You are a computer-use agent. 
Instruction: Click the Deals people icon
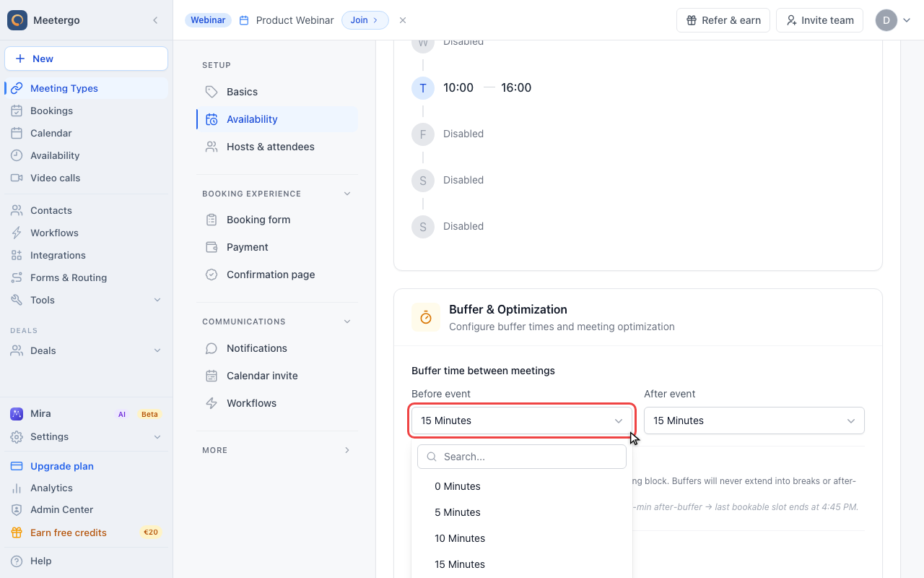click(x=17, y=350)
